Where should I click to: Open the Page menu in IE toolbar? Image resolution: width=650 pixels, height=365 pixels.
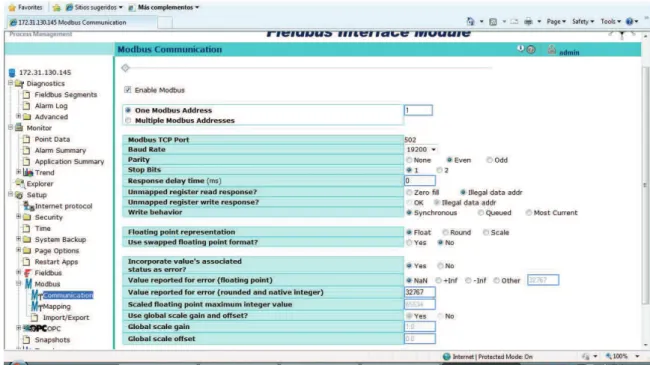556,22
